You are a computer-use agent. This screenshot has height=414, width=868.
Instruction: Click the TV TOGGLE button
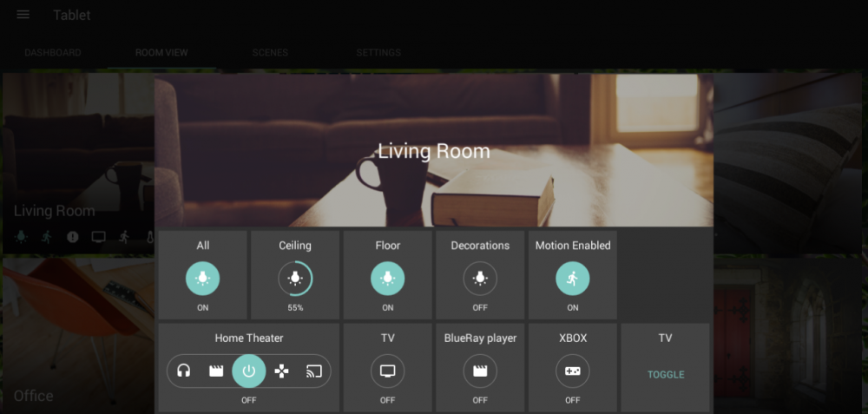click(x=666, y=375)
